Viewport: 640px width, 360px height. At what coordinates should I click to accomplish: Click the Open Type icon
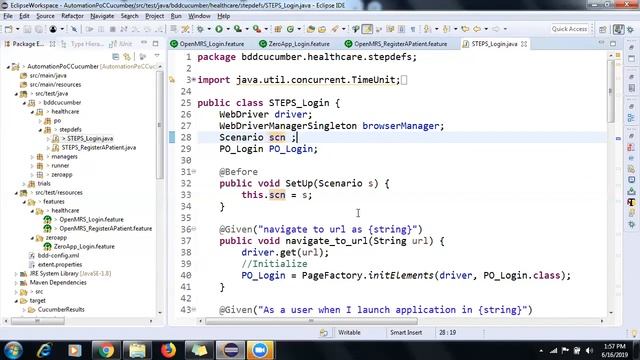[311, 29]
